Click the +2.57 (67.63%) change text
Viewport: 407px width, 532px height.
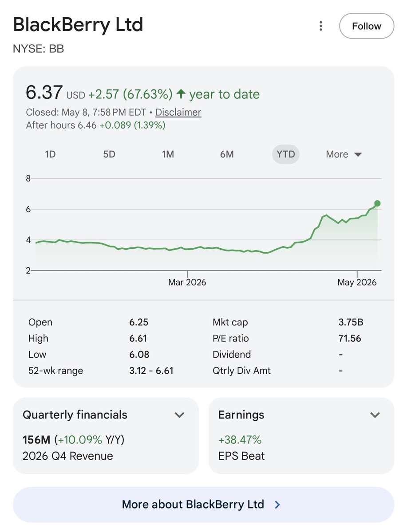130,94
